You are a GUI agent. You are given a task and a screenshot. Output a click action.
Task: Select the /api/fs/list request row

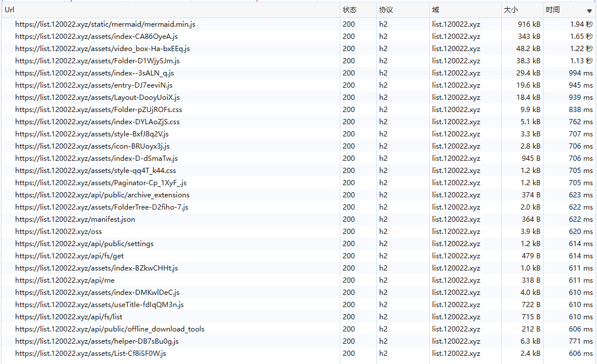point(69,317)
